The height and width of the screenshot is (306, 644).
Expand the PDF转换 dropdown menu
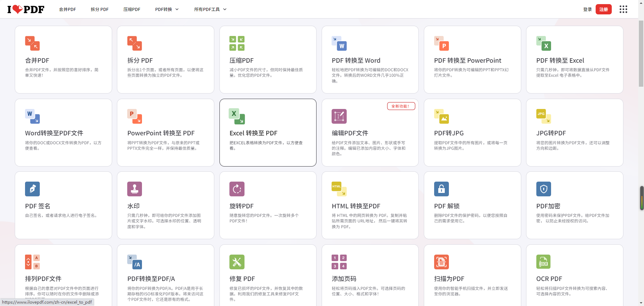pos(167,9)
